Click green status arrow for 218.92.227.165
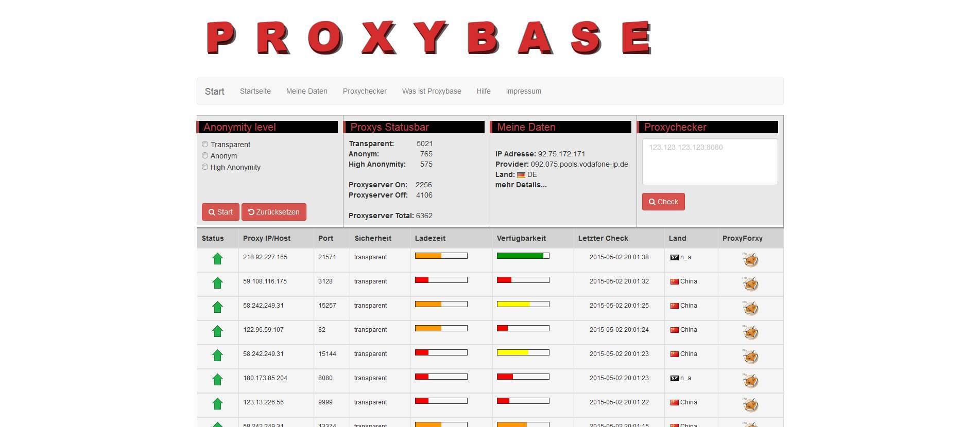The height and width of the screenshot is (427, 980). (x=217, y=259)
